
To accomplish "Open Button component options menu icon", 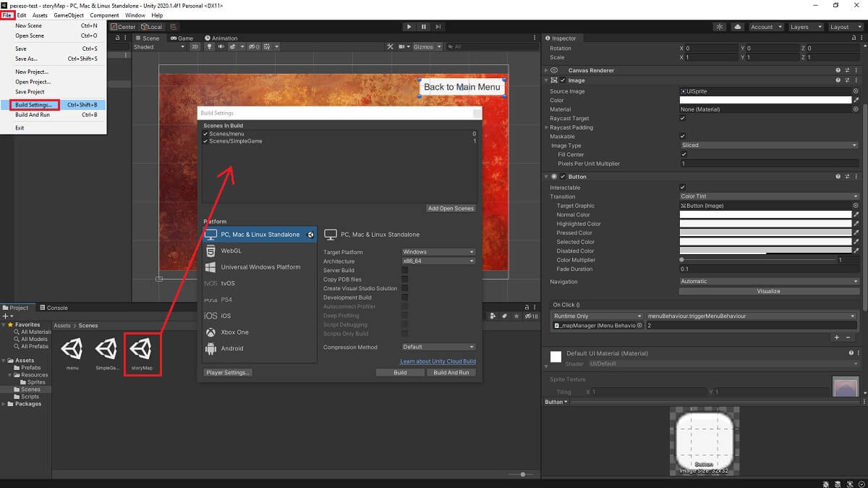I will (x=856, y=176).
